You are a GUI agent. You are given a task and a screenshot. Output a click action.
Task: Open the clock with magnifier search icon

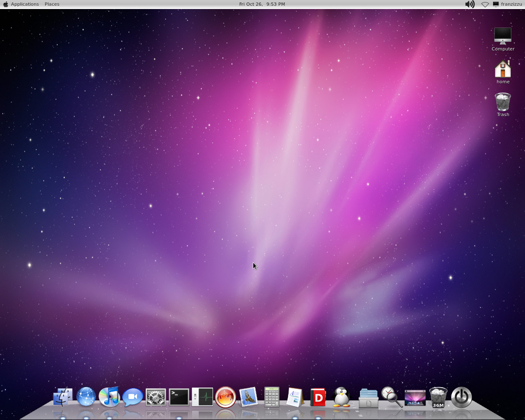pyautogui.click(x=391, y=397)
